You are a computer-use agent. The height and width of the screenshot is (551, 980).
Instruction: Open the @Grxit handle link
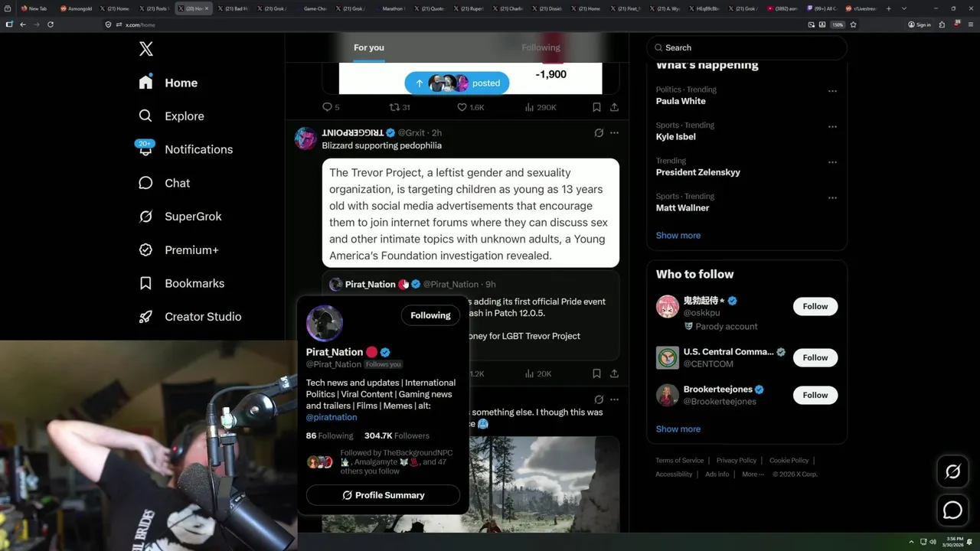(411, 133)
